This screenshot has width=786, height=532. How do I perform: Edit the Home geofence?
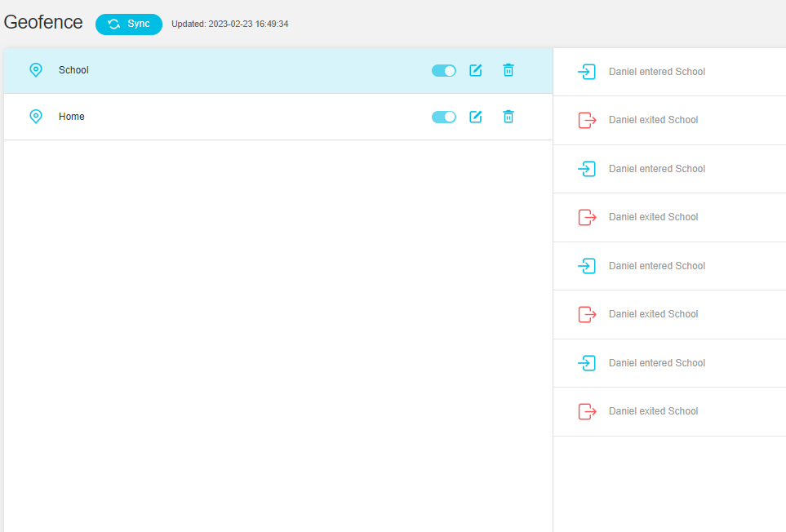pos(476,117)
